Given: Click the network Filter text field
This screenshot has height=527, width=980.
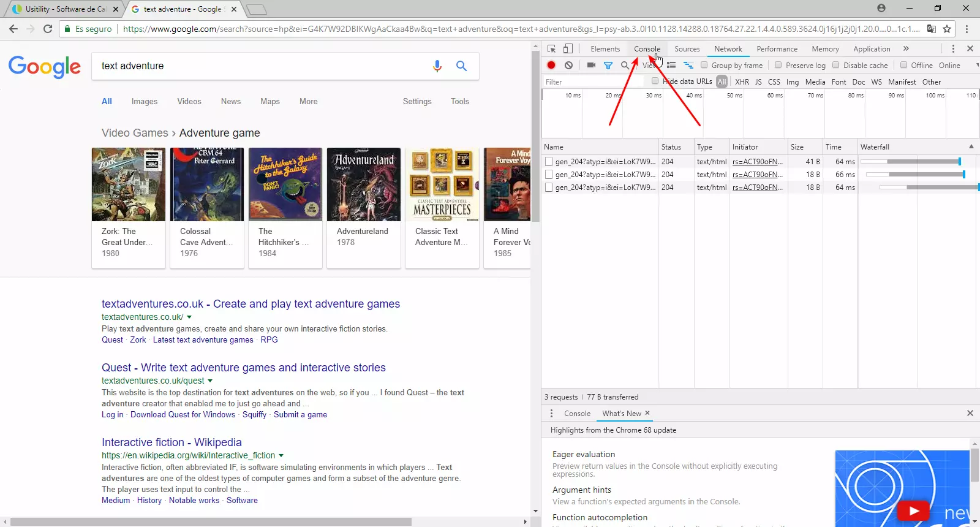Looking at the screenshot, I should (x=591, y=82).
